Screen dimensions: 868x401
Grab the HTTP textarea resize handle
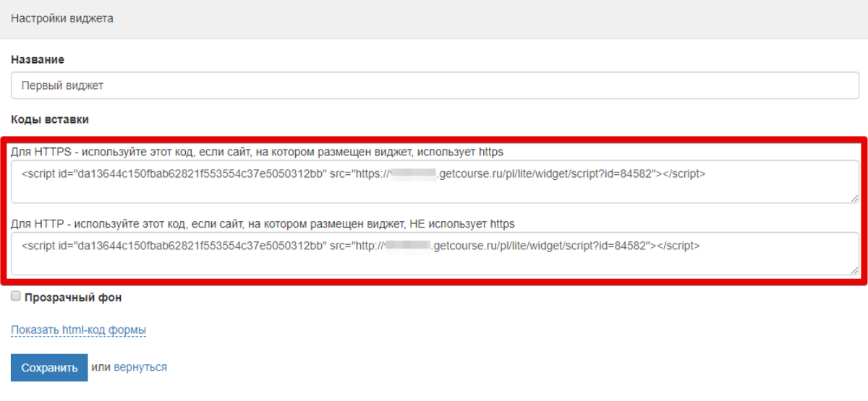tap(854, 270)
